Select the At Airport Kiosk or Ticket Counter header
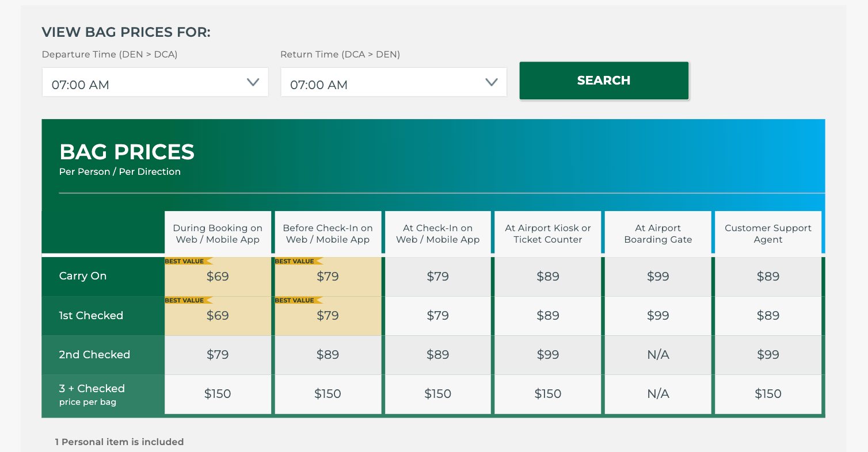Screen dimensions: 868x452 548,233
